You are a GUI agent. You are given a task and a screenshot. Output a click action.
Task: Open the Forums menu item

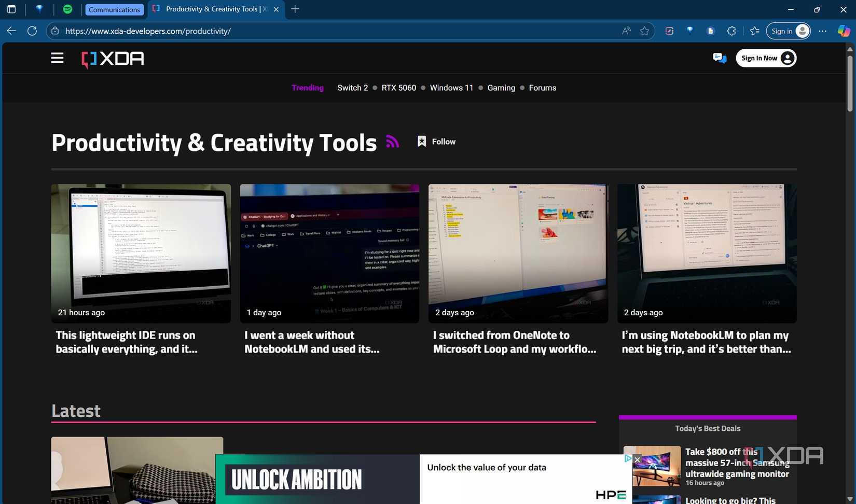point(542,88)
